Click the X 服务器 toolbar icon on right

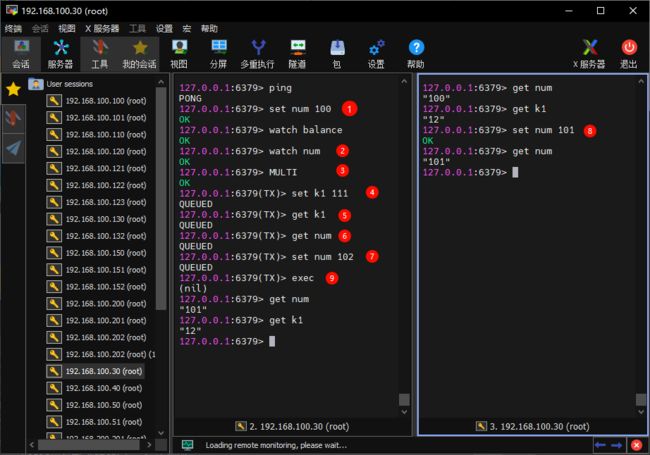[x=589, y=54]
